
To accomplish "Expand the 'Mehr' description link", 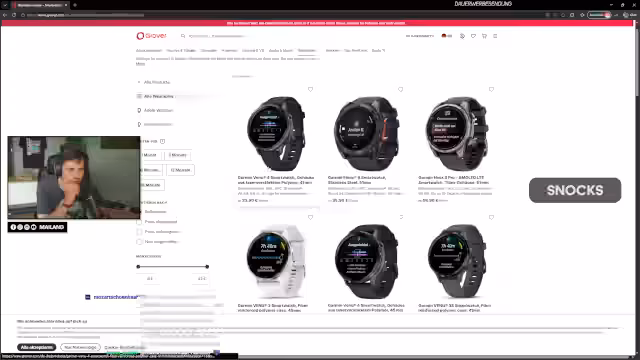I will click(x=140, y=64).
